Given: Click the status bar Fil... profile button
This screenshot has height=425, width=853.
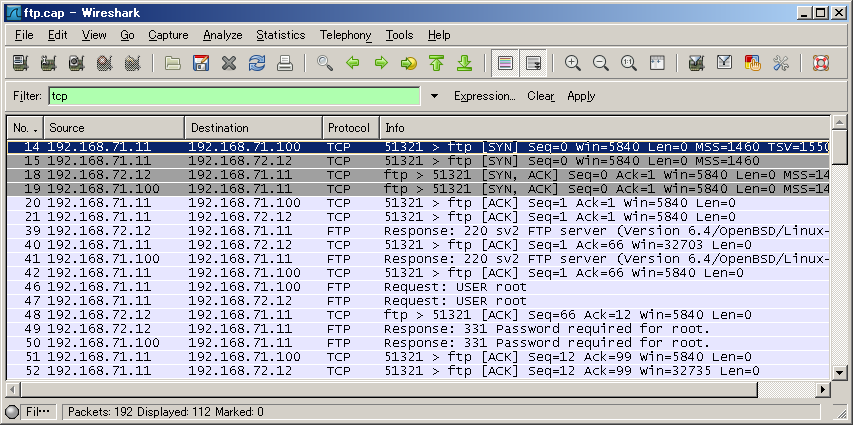Looking at the screenshot, I should (37, 412).
